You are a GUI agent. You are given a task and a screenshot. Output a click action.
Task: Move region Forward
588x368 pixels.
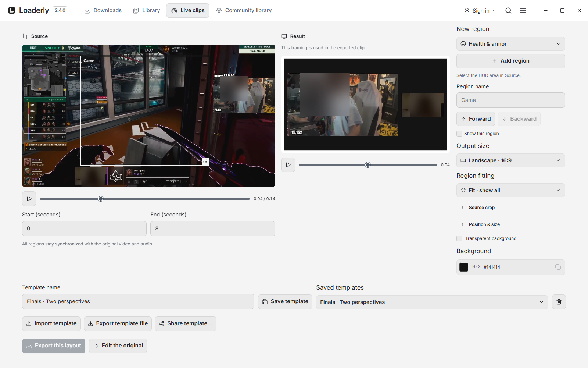point(476,119)
